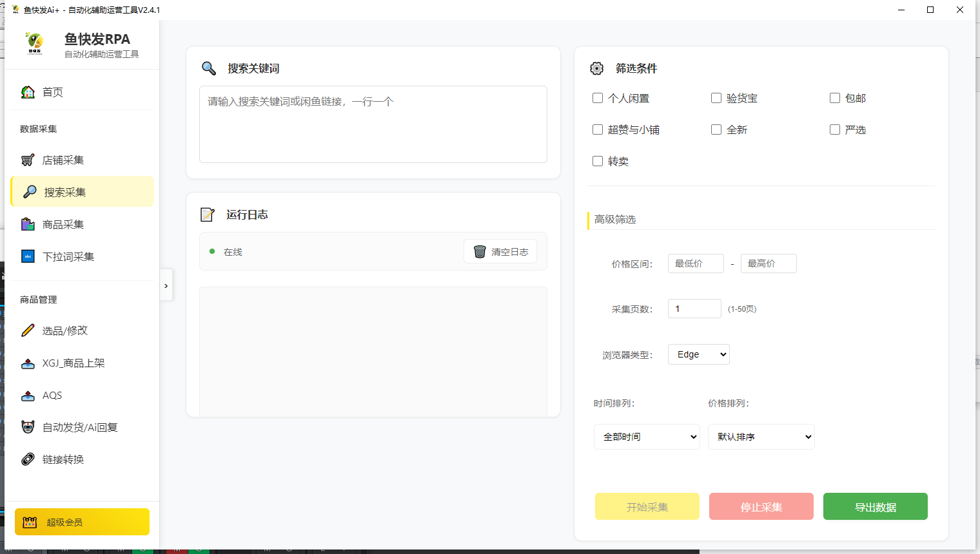Click the pencil icon for 选品/修改
This screenshot has height=554, width=980.
tap(28, 330)
